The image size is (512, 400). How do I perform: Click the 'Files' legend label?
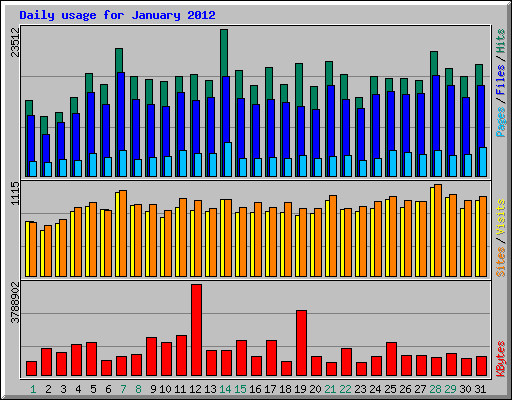point(501,80)
